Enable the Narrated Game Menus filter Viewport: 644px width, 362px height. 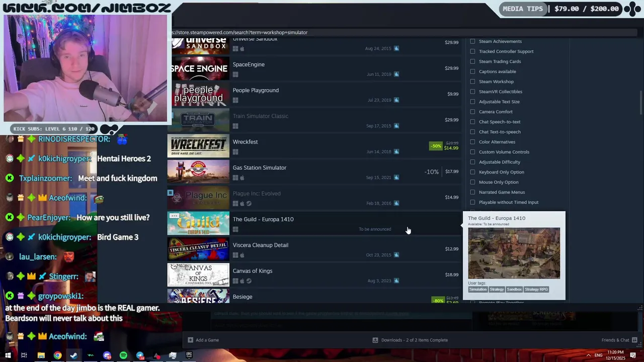[x=472, y=192]
